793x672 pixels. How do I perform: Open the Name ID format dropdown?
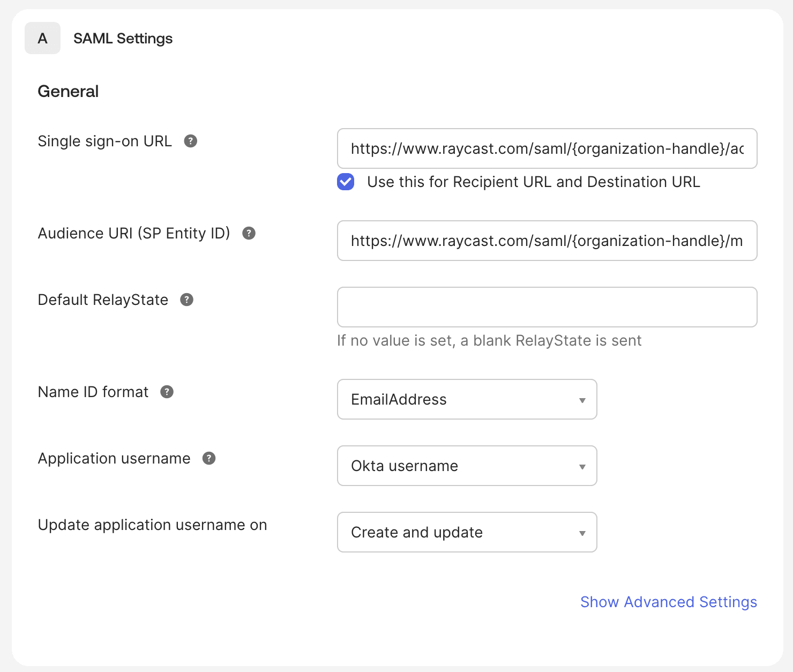[467, 399]
